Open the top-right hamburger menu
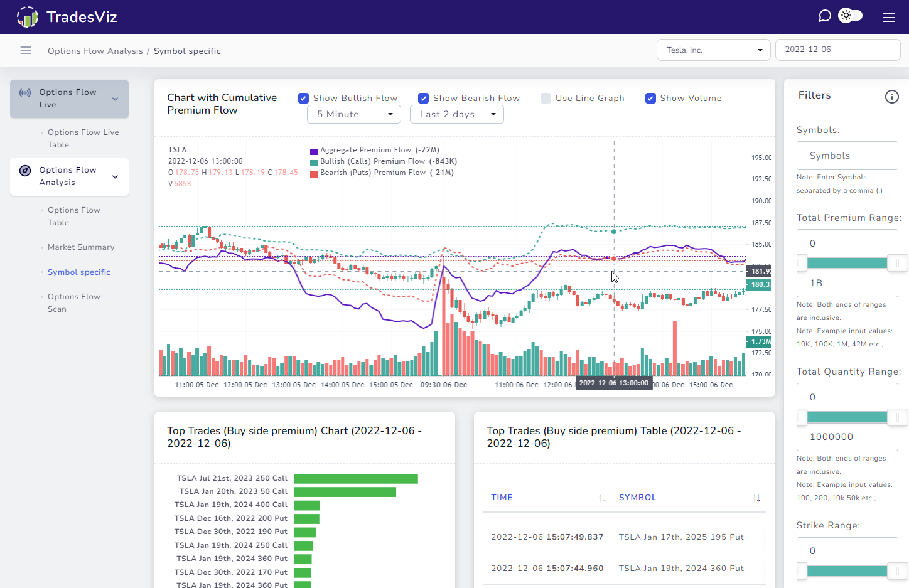Image resolution: width=909 pixels, height=588 pixels. point(889,18)
